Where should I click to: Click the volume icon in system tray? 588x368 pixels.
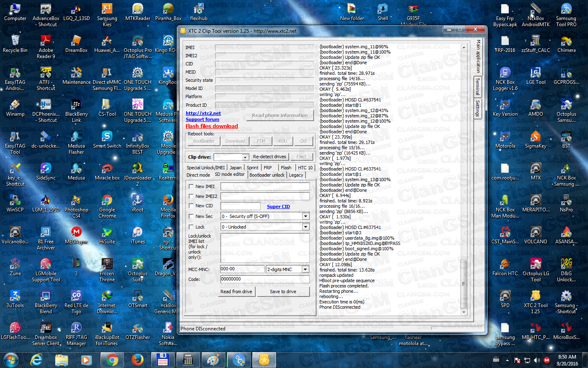(x=537, y=360)
